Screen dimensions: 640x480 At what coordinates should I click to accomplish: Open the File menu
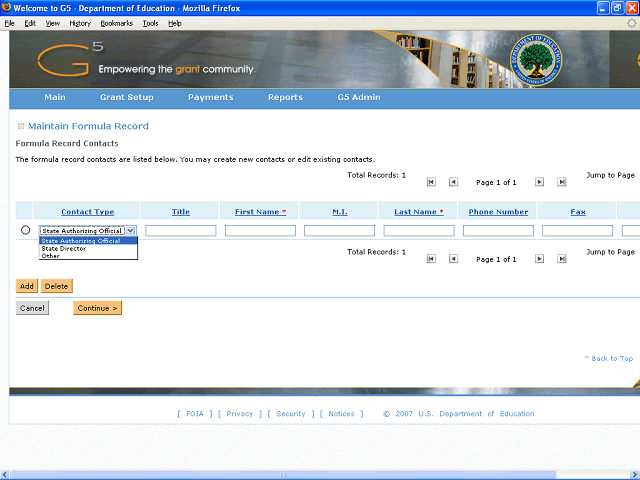coord(9,23)
